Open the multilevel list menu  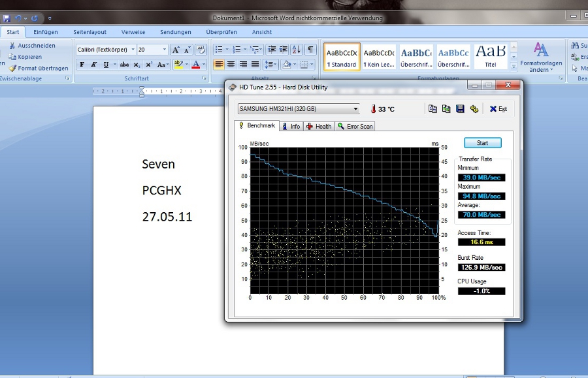click(x=256, y=50)
